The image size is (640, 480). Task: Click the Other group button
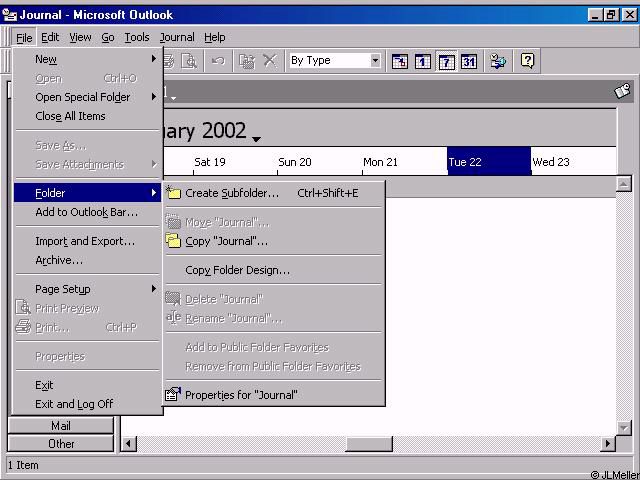coord(60,443)
